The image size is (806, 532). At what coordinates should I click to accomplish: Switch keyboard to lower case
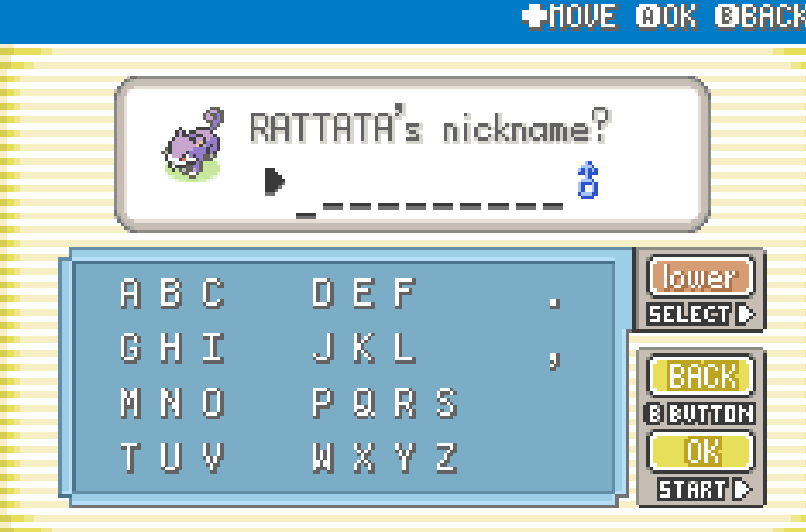point(701,277)
